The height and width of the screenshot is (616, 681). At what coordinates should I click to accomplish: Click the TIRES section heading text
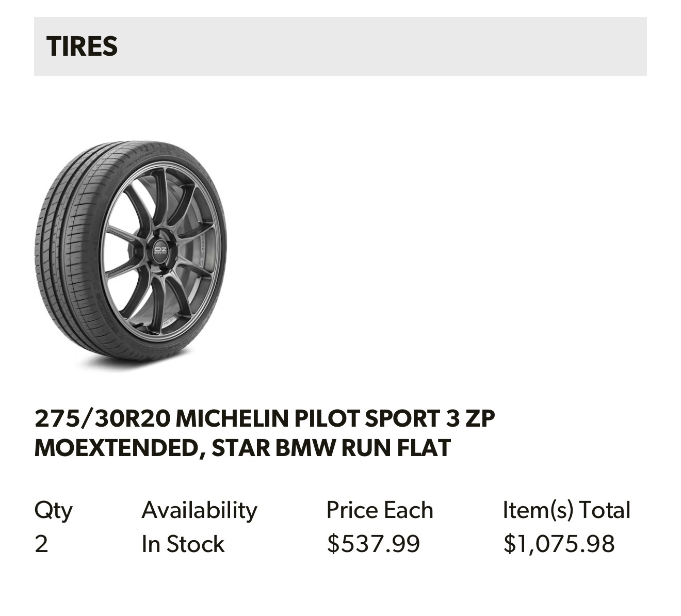click(x=82, y=46)
